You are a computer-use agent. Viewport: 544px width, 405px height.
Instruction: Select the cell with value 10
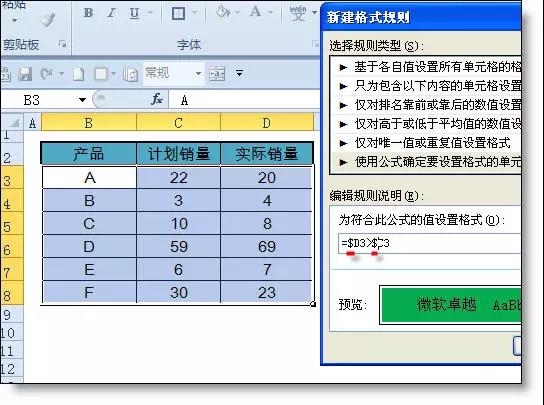[x=179, y=223]
